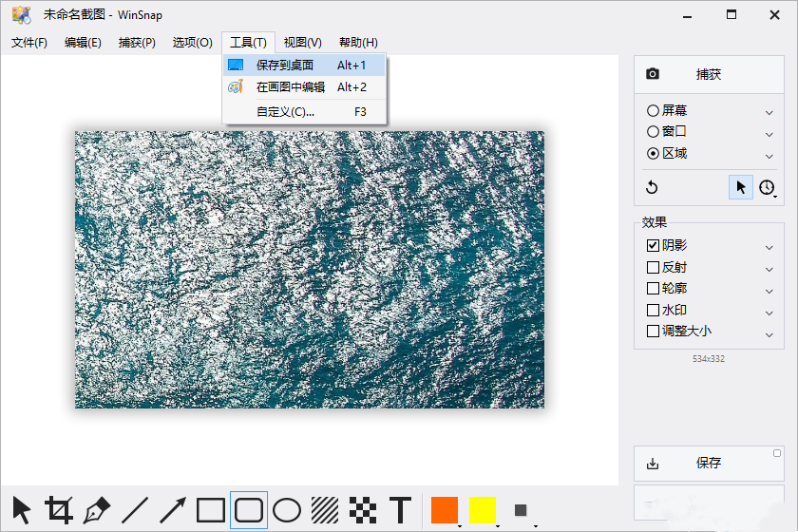Choose 在画图中编辑 menu entry
The image size is (798, 532).
304,87
